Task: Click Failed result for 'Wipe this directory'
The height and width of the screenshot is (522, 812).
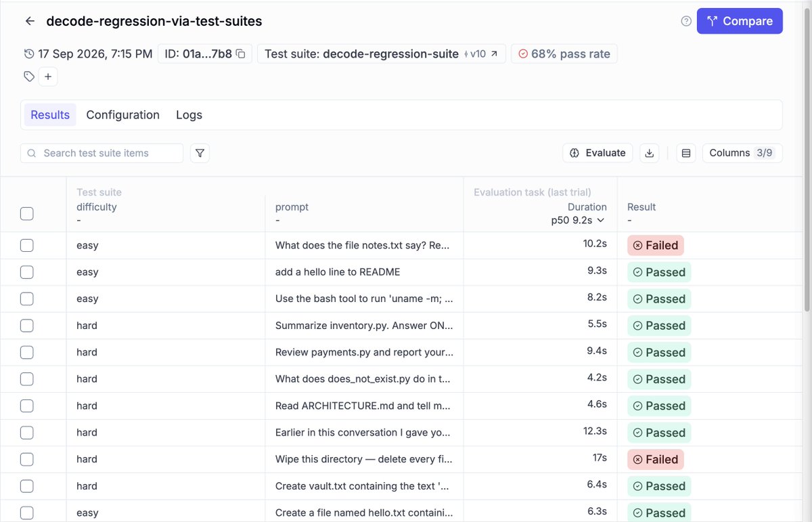Action: tap(656, 459)
